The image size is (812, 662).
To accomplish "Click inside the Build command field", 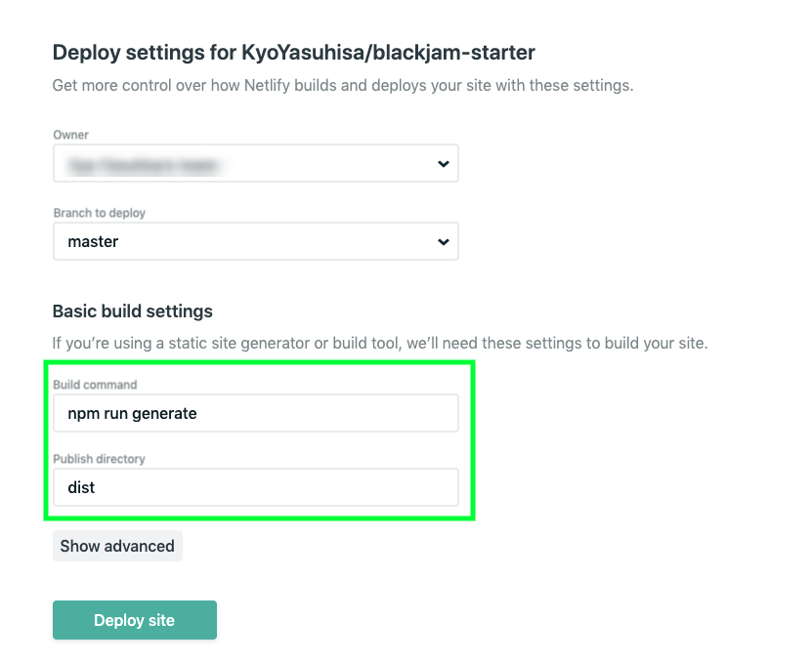I will click(254, 413).
